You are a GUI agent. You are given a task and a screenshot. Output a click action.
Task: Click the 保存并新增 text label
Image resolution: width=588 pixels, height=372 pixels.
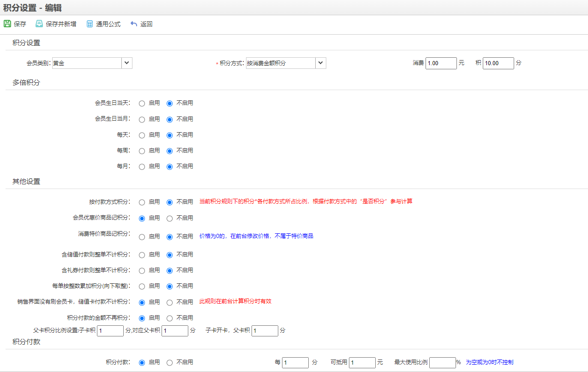(61, 24)
